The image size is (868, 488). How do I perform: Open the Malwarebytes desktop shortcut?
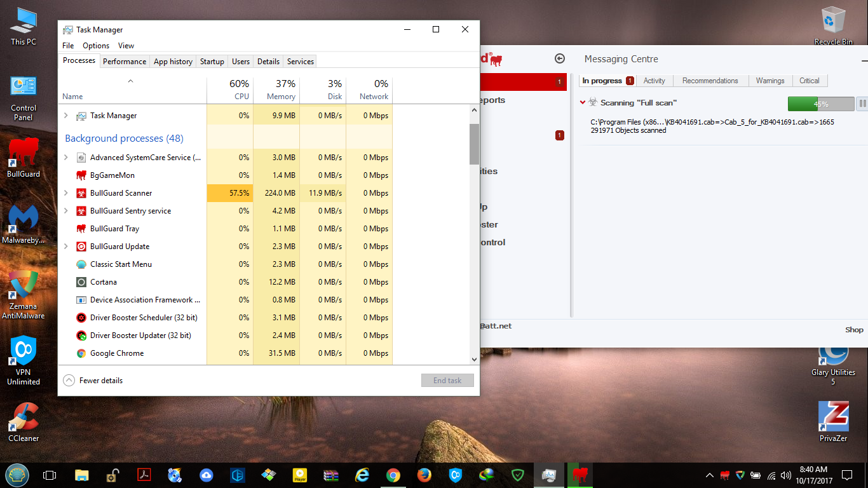click(24, 224)
